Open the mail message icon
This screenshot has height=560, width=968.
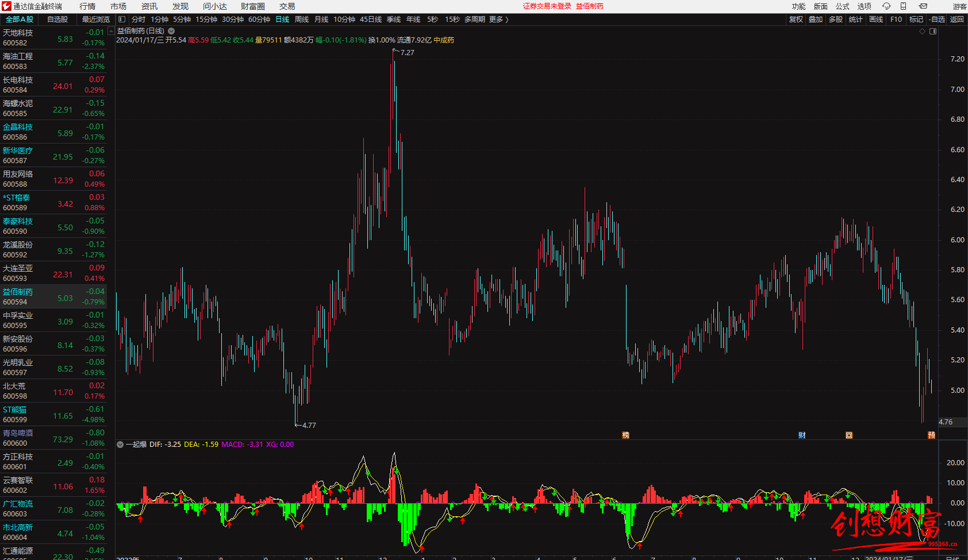(923, 6)
